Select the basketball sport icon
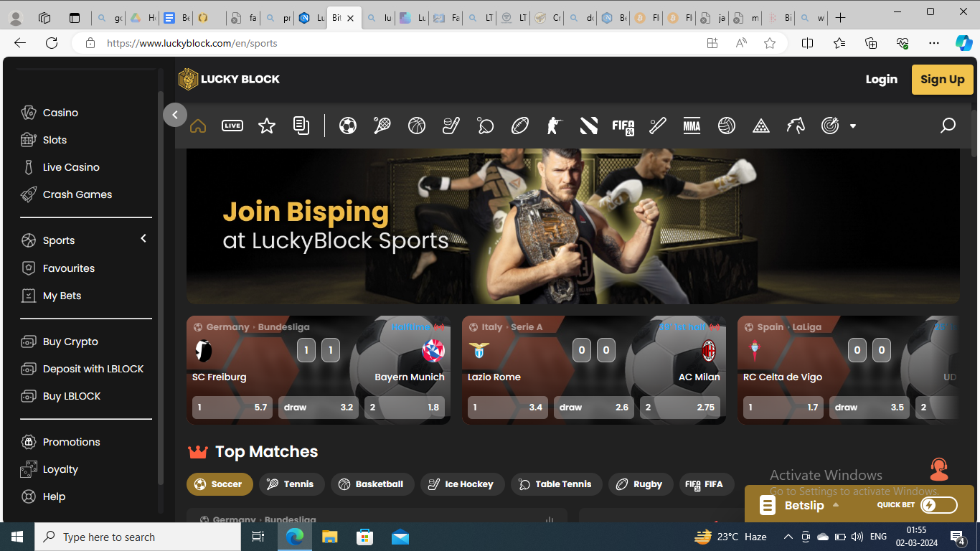The width and height of the screenshot is (980, 551). point(417,126)
